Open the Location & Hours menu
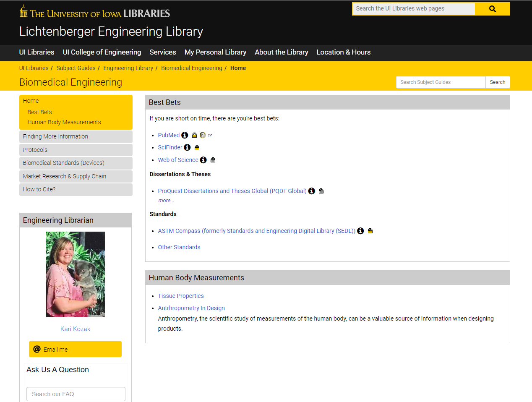This screenshot has height=402, width=532. coord(343,52)
